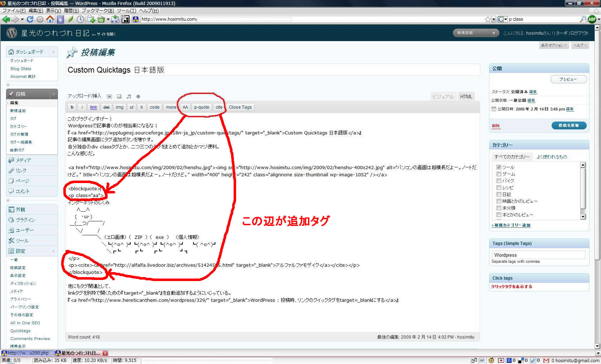The height and width of the screenshot is (364, 601).
Task: Click the WordPress logo in header
Action: coord(12,33)
